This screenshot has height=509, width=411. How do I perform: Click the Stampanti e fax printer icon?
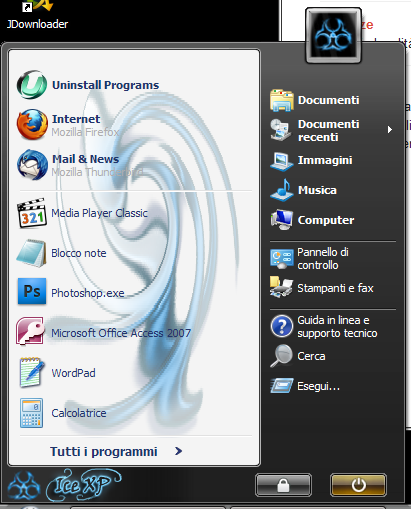[x=281, y=287]
